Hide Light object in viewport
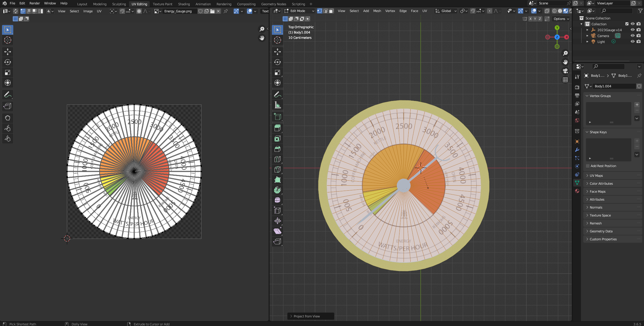Image resolution: width=644 pixels, height=326 pixels. click(633, 41)
